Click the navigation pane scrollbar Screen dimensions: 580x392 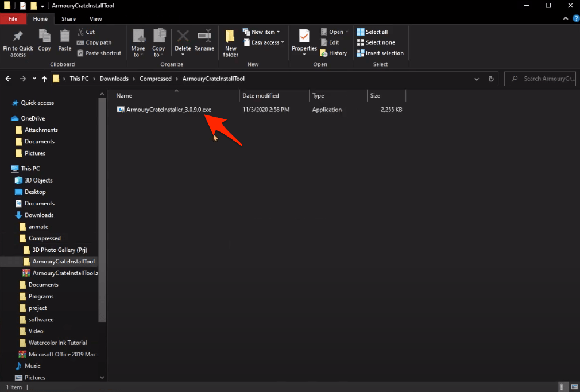pos(102,209)
